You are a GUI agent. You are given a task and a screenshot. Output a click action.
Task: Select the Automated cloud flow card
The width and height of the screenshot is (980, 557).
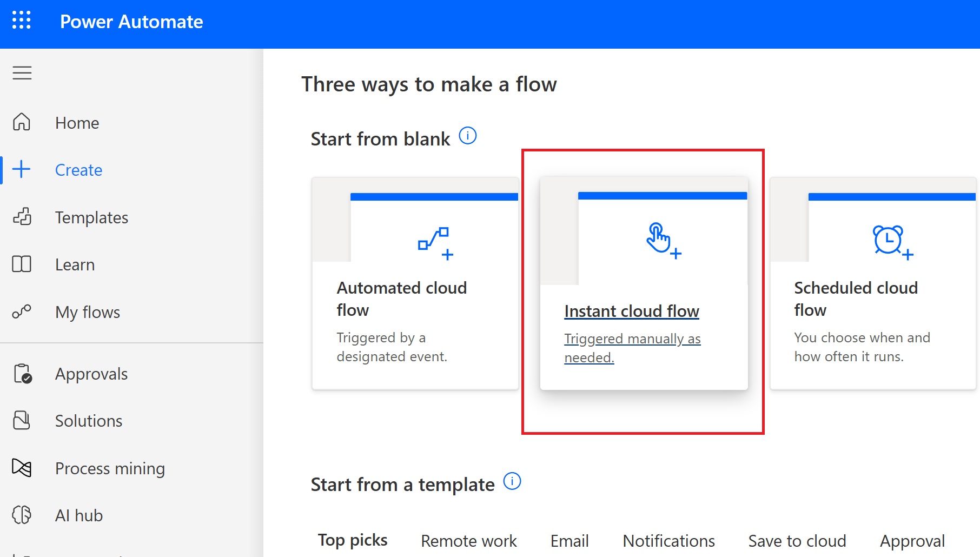tap(415, 281)
